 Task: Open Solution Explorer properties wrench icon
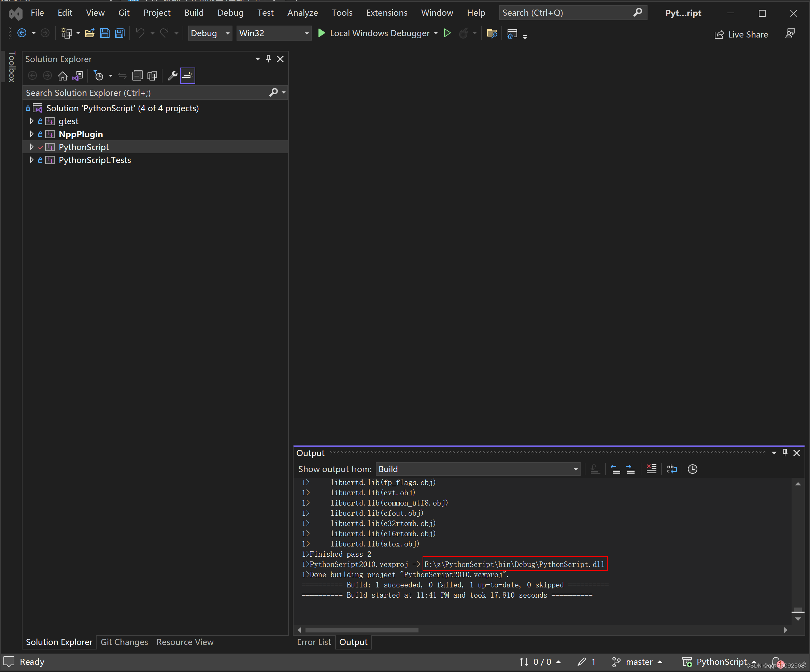tap(173, 76)
